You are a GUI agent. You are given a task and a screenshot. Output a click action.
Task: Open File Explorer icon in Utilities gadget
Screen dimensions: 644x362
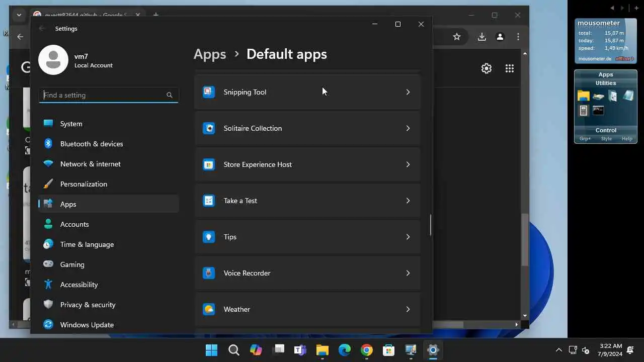click(583, 96)
